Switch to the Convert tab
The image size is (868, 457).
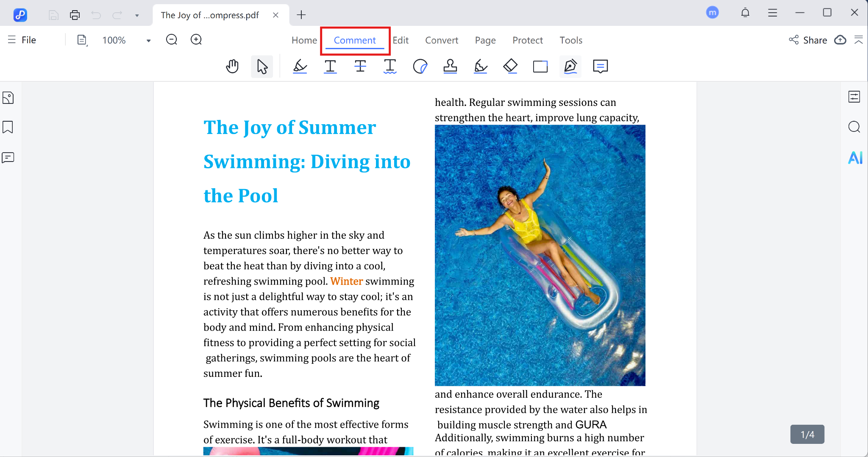tap(441, 40)
